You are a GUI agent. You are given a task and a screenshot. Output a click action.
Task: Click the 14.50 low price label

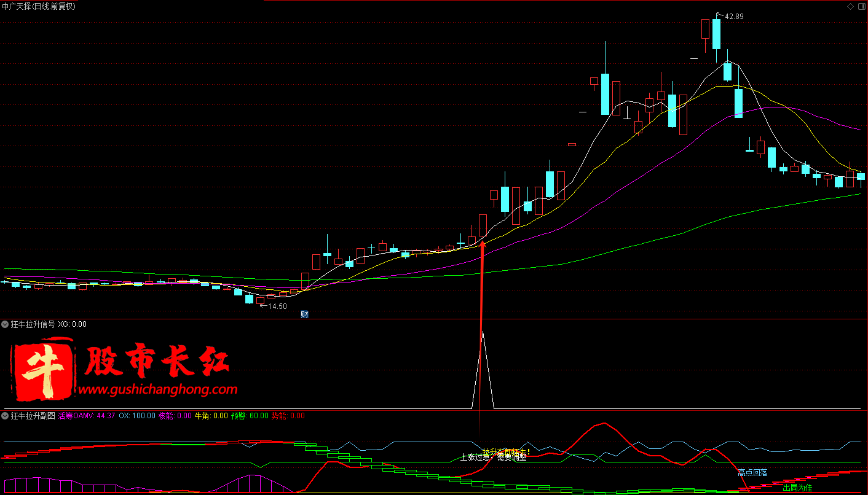click(x=277, y=306)
